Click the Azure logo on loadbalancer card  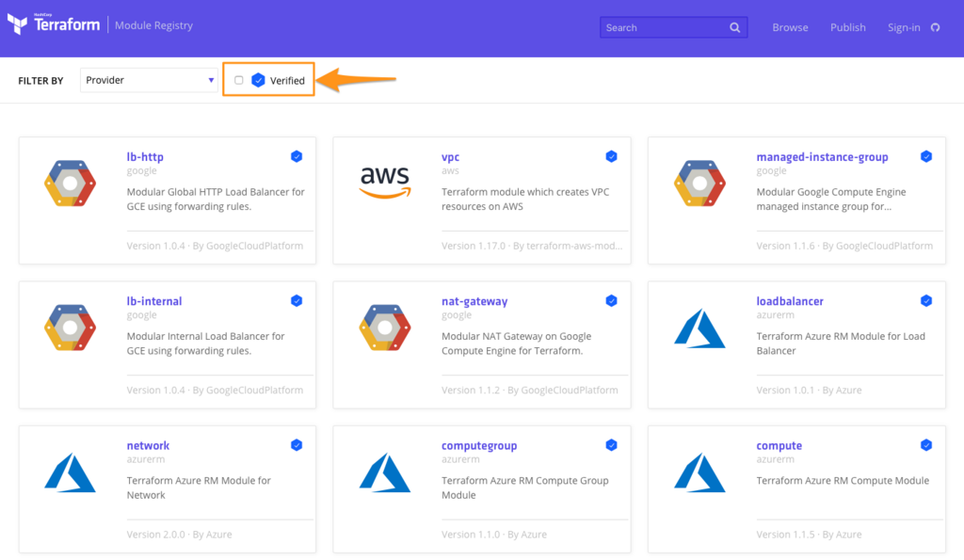pos(699,328)
